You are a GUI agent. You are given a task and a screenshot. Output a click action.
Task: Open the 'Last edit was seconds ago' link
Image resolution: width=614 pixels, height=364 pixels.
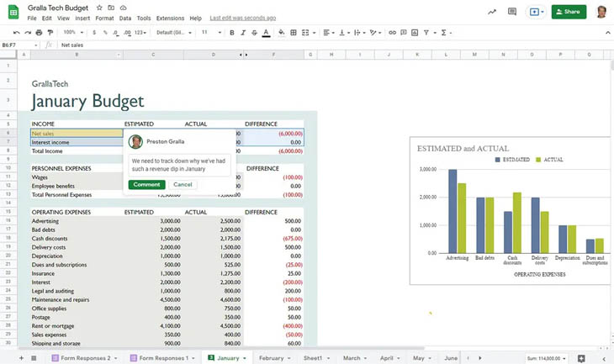pos(243,18)
